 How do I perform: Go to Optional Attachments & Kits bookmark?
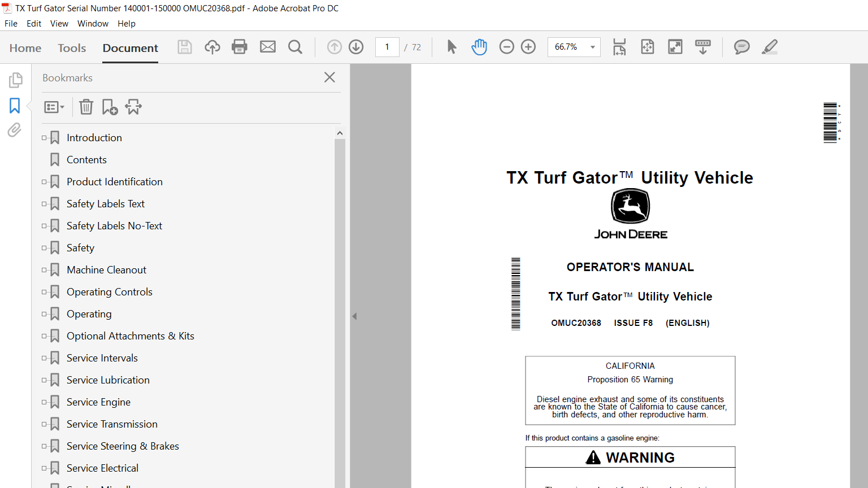(x=131, y=336)
